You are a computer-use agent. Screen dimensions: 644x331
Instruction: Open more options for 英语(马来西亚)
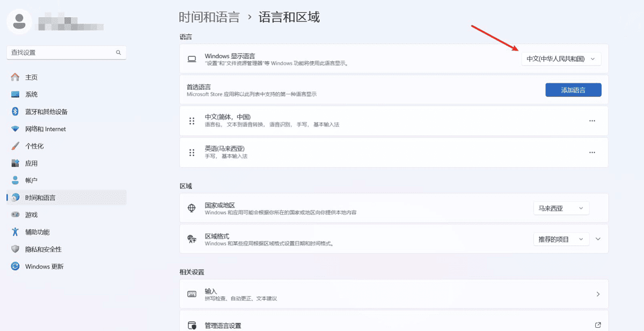(592, 153)
